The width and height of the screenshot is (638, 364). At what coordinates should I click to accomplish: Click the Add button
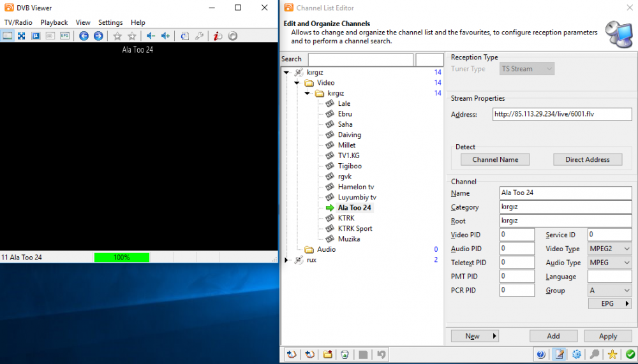click(553, 336)
